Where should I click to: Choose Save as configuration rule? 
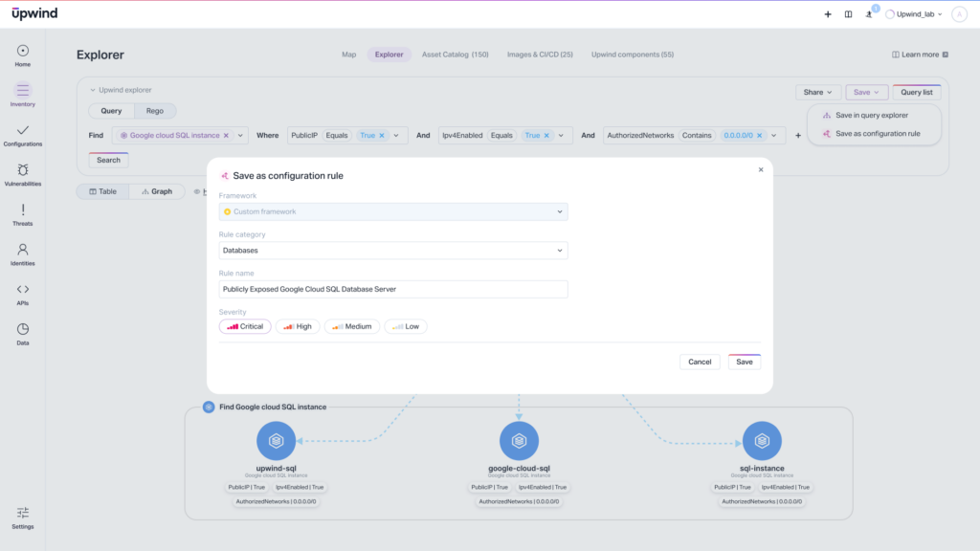[x=874, y=134]
